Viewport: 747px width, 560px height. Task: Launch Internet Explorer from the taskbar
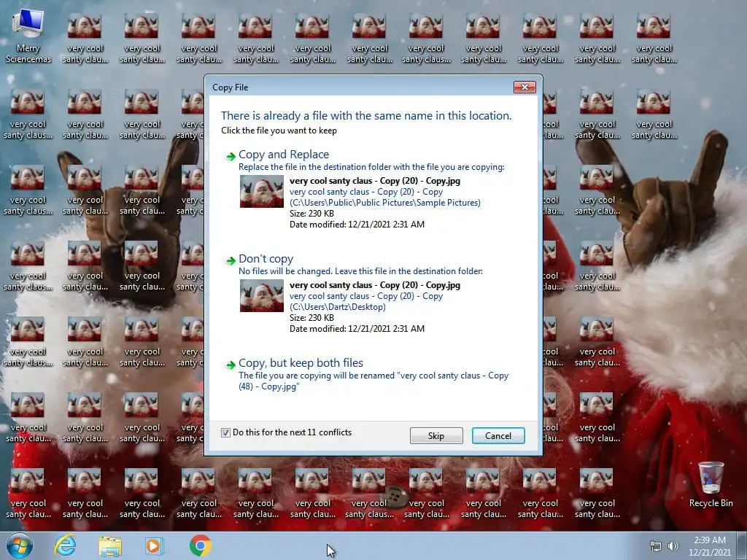(65, 545)
